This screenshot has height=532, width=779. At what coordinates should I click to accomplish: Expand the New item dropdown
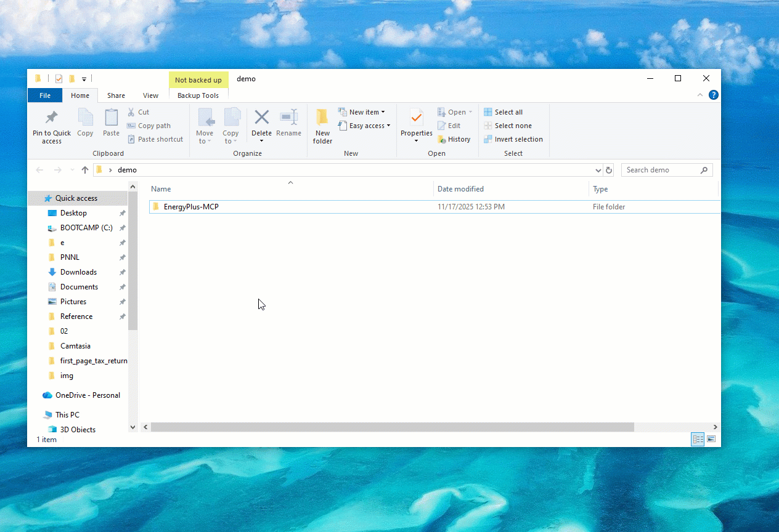point(362,112)
